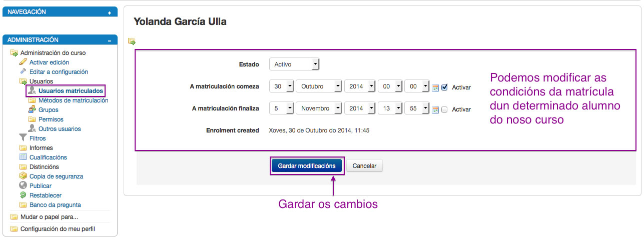Collapse the Usuarios tree item

pyautogui.click(x=41, y=81)
